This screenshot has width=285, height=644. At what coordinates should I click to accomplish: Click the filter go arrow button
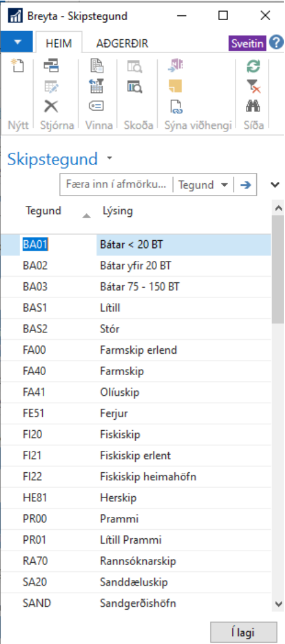(245, 185)
